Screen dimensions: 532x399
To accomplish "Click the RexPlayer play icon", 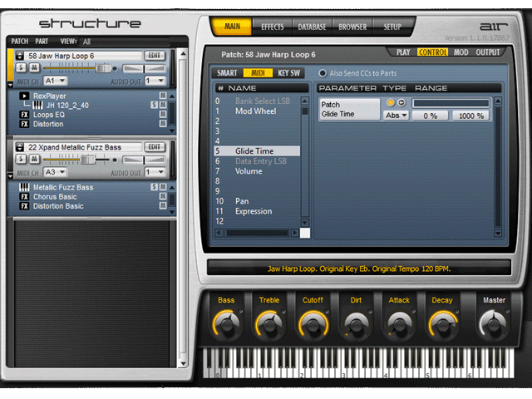I will coord(24,96).
